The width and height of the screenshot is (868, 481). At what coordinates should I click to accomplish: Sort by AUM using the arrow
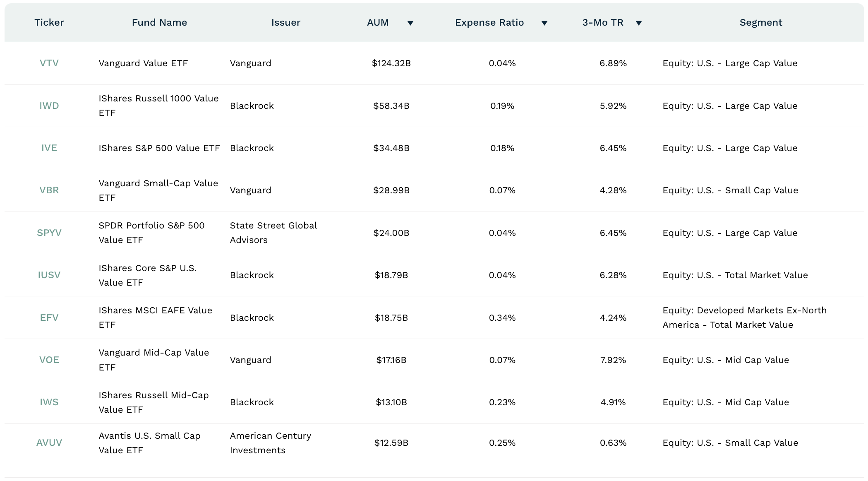(x=410, y=23)
